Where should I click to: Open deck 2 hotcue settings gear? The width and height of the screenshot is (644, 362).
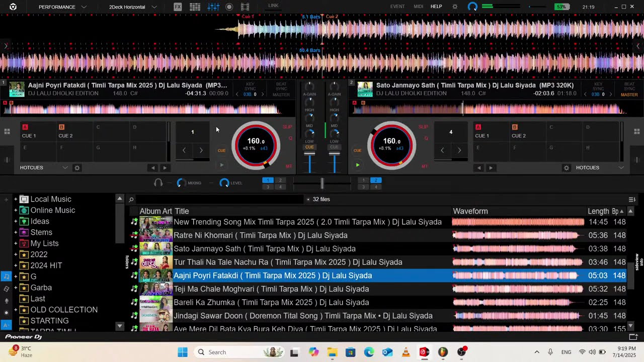(567, 168)
